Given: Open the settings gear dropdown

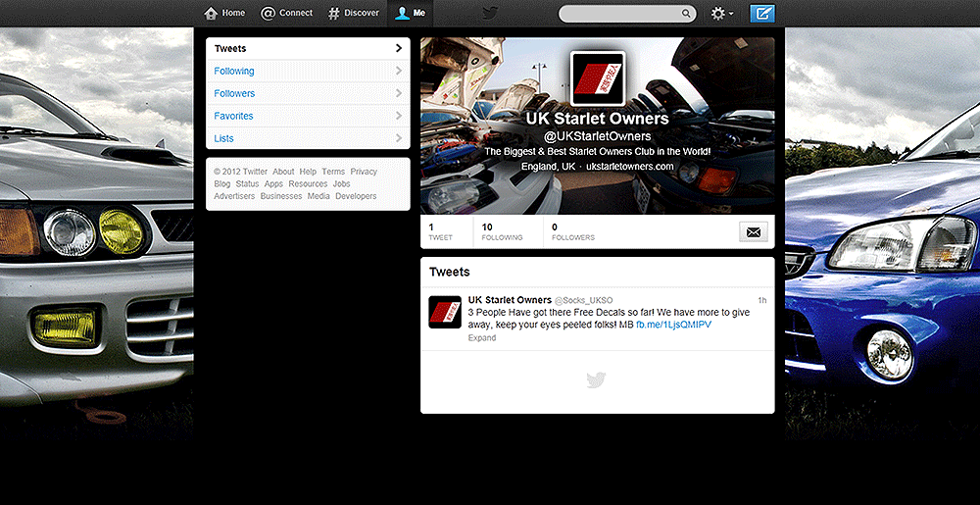Looking at the screenshot, I should (722, 14).
